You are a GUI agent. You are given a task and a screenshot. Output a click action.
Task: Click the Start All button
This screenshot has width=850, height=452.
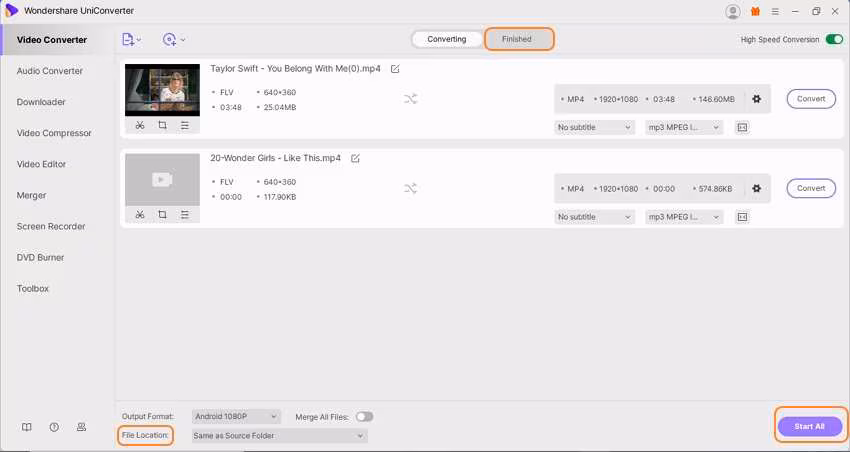pos(810,427)
